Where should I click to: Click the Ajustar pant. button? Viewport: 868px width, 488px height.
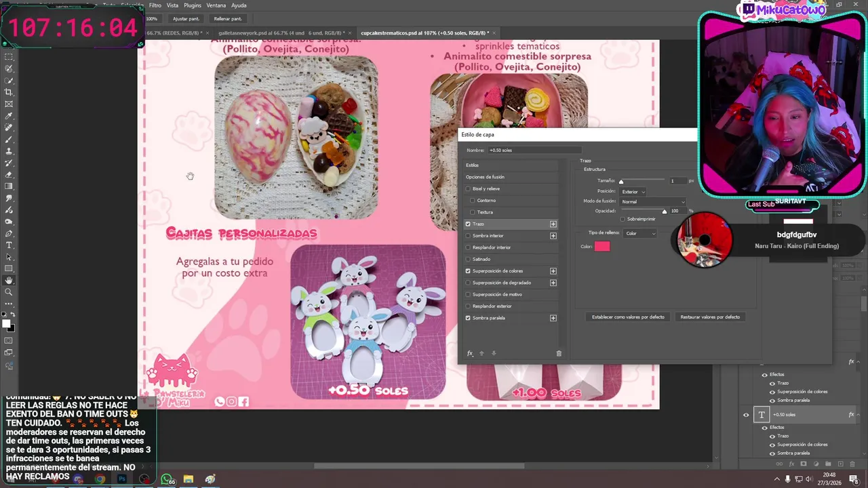[186, 19]
